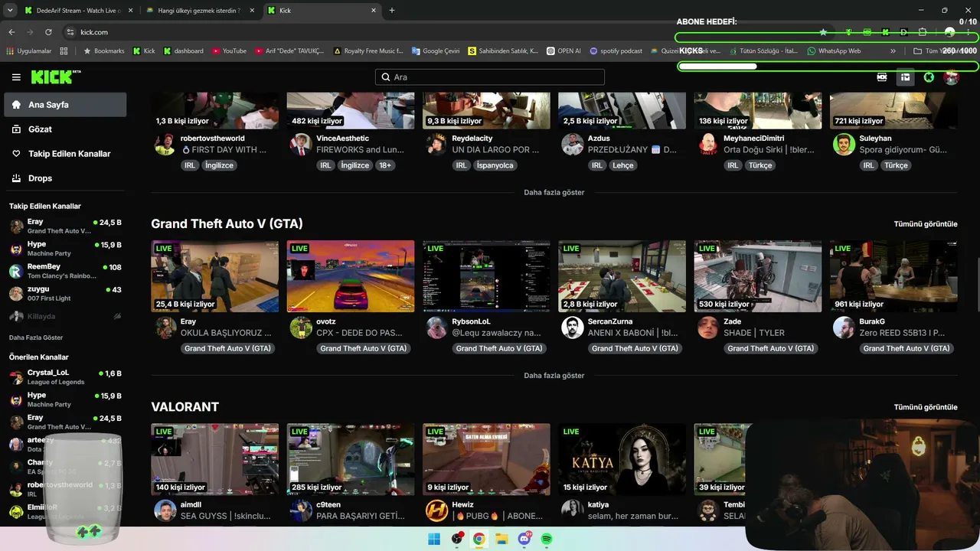The width and height of the screenshot is (980, 551).
Task: Open the Kick hamburger menu
Action: pyautogui.click(x=16, y=77)
